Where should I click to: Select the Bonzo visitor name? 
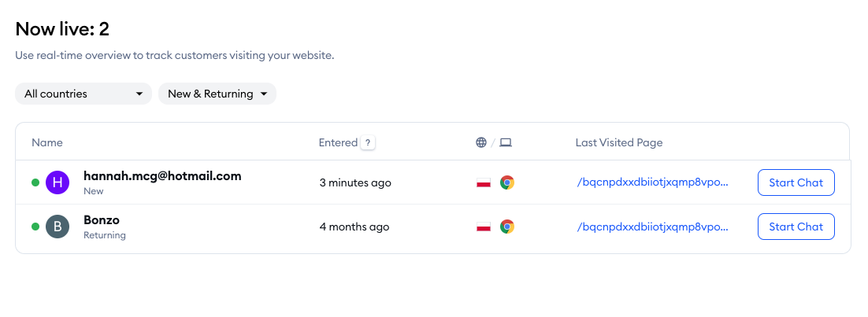point(102,220)
